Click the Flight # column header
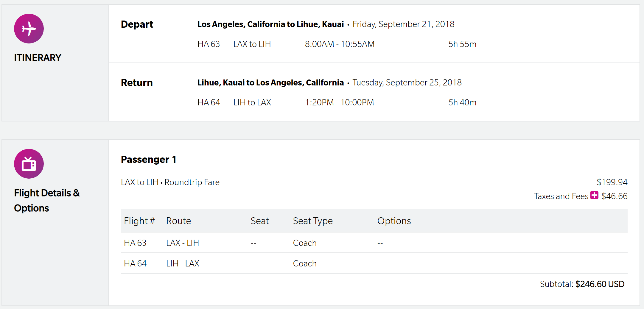 (x=139, y=221)
